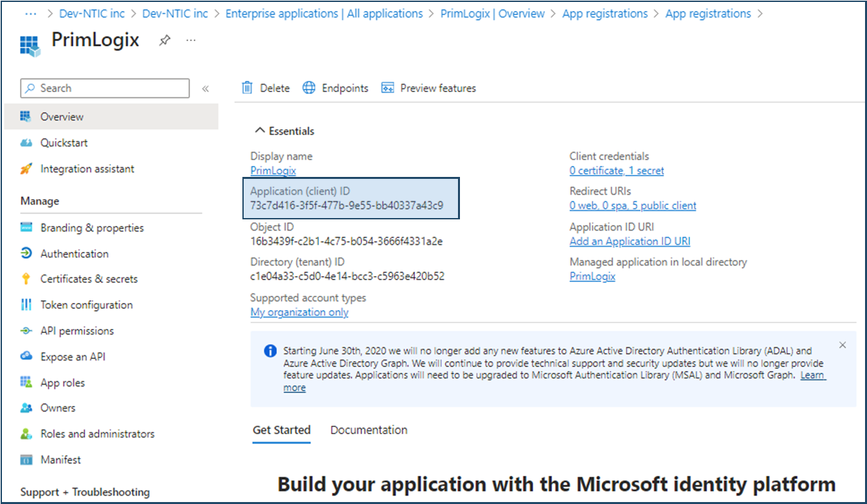867x504 pixels.
Task: Open the API permissions menu item
Action: [x=77, y=331]
